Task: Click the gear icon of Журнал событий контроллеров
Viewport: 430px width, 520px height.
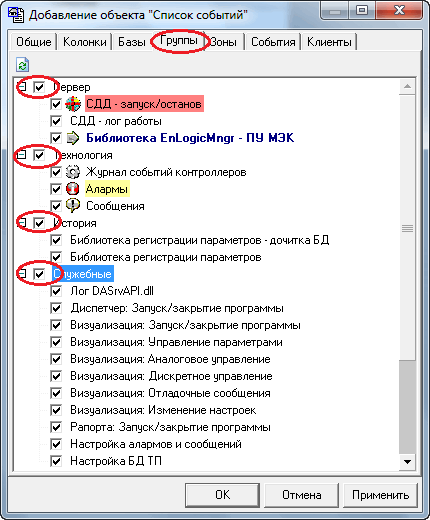Action: [73, 172]
